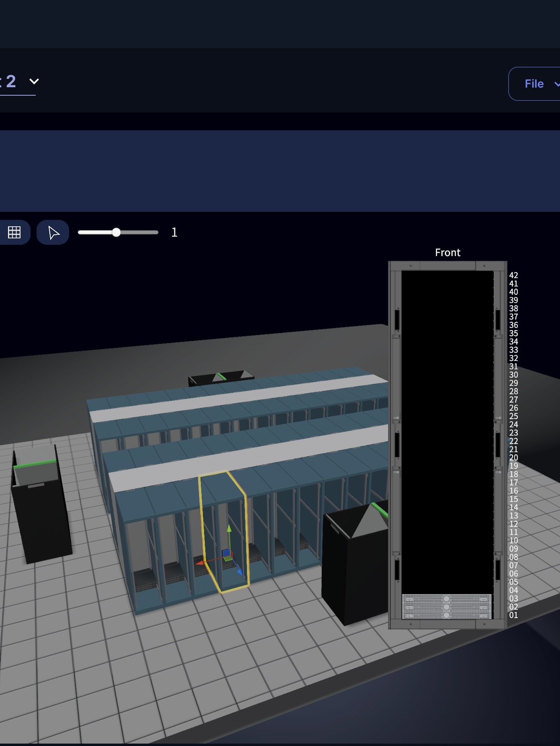Viewport: 560px width, 746px height.
Task: Click rack unit number 42
Action: click(x=513, y=275)
